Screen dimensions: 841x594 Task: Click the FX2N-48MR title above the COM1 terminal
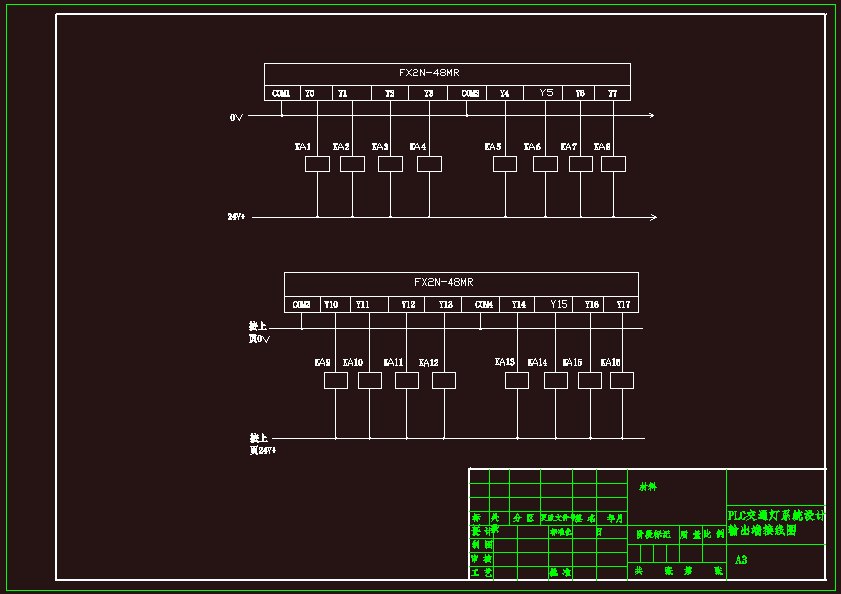coord(429,72)
